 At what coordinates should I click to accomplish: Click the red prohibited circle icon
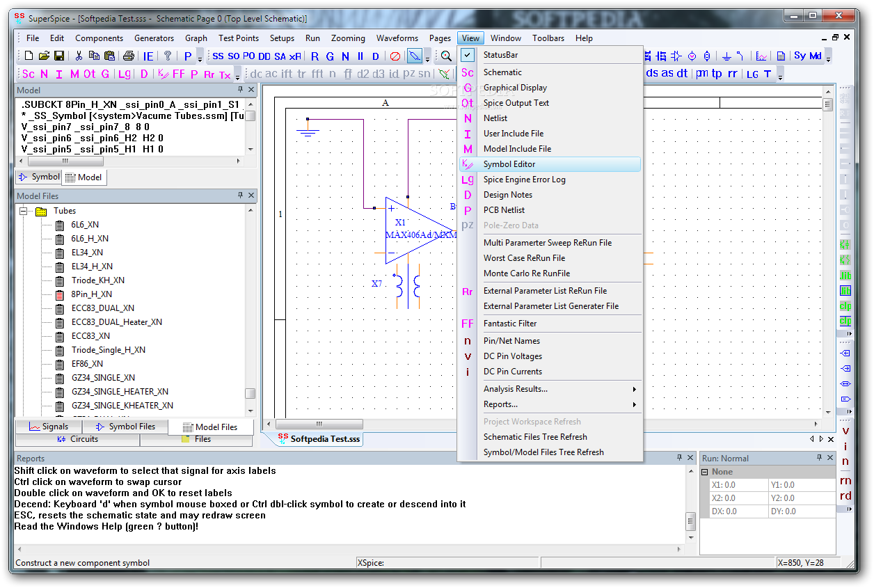coord(395,56)
